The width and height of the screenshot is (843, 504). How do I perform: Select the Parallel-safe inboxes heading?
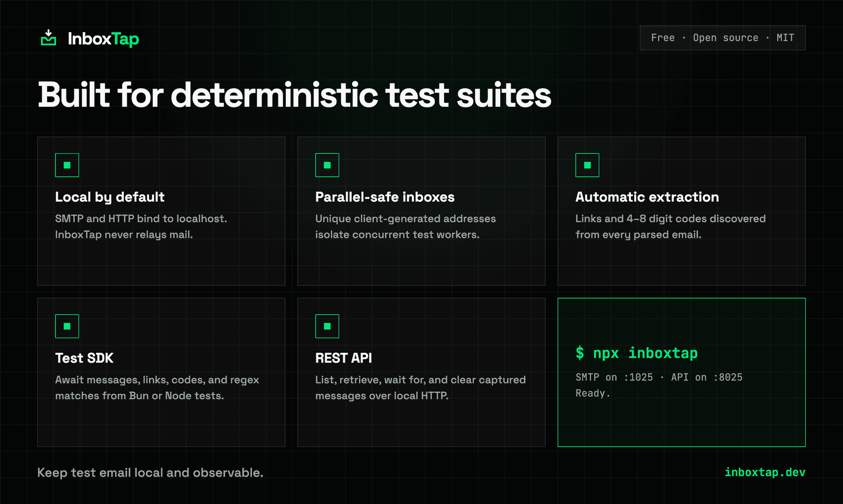point(385,197)
